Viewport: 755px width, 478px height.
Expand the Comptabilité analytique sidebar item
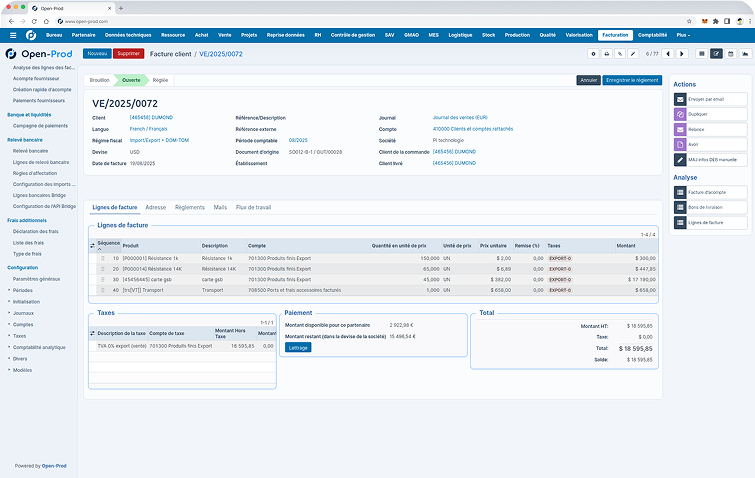point(37,348)
